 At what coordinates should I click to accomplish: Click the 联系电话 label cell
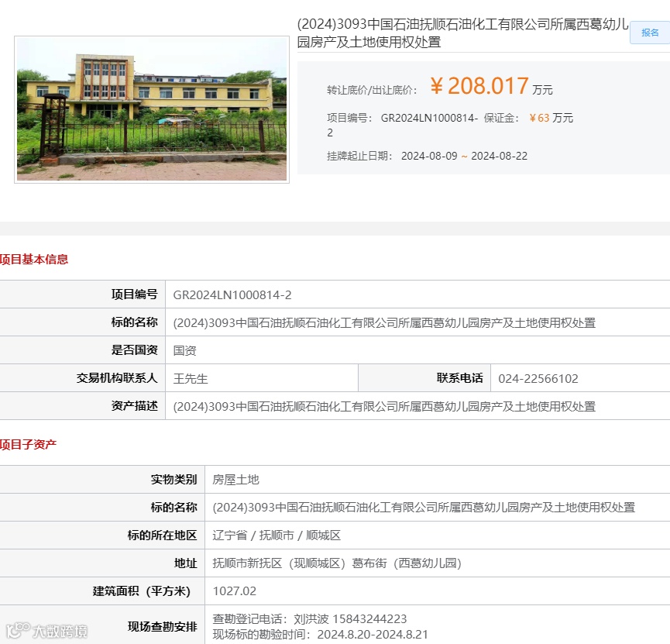coord(424,378)
